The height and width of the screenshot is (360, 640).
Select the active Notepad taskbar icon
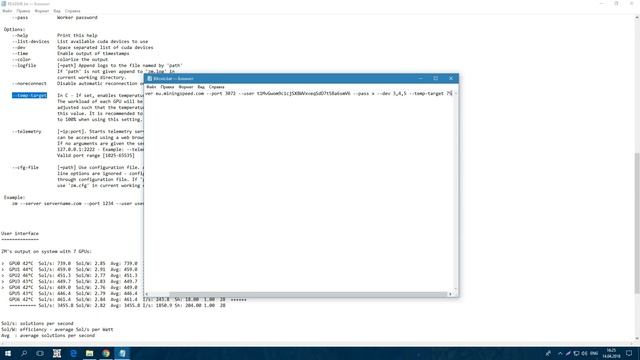(x=122, y=353)
